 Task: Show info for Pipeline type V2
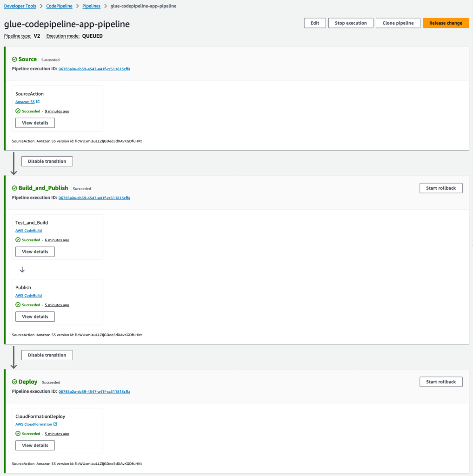18,36
